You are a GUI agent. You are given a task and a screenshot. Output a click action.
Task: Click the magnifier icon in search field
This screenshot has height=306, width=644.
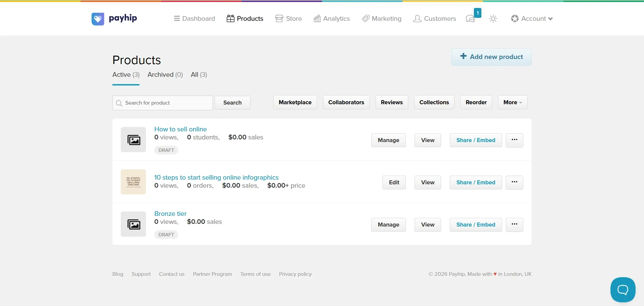[x=119, y=103]
